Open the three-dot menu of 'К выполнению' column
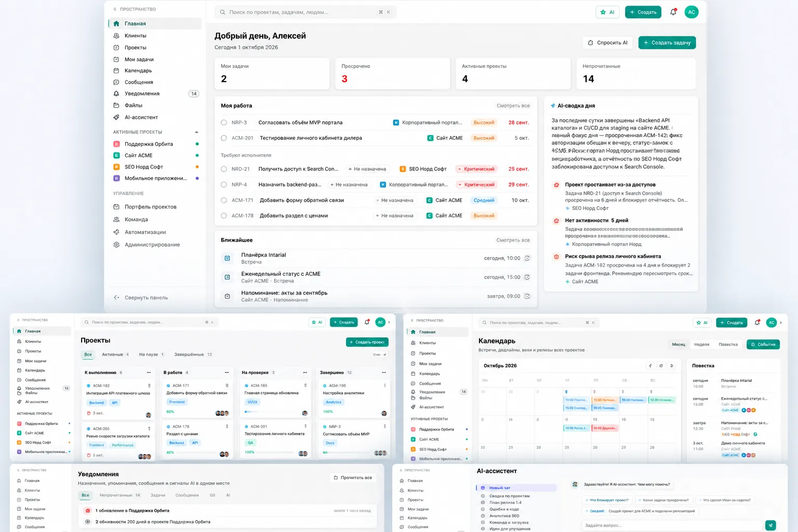 point(149,373)
